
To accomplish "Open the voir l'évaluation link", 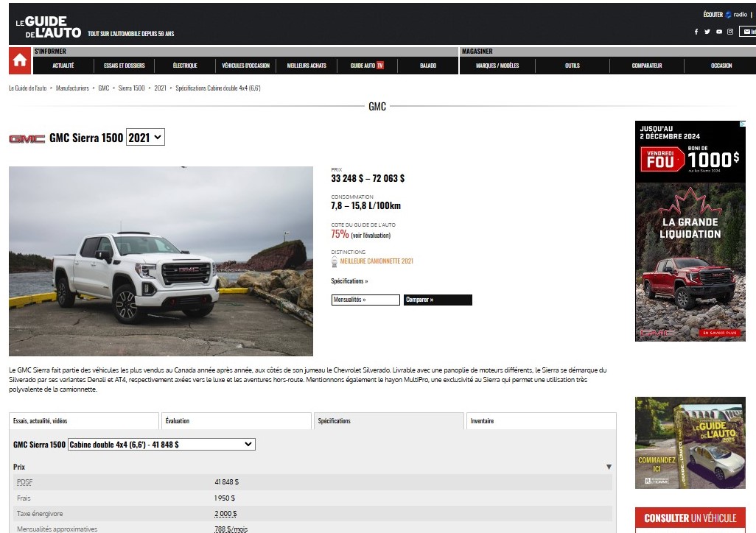I will pyautogui.click(x=371, y=235).
